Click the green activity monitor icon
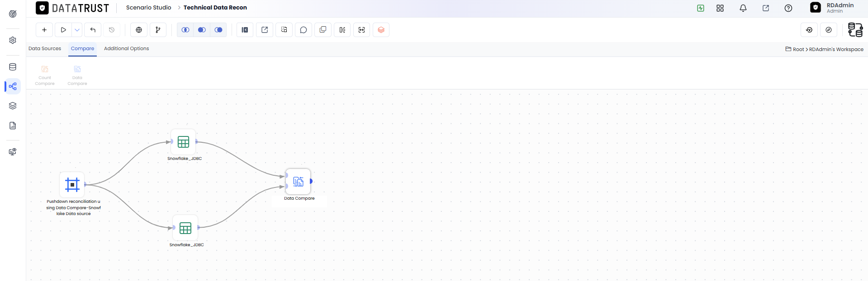Image resolution: width=868 pixels, height=281 pixels. [701, 8]
